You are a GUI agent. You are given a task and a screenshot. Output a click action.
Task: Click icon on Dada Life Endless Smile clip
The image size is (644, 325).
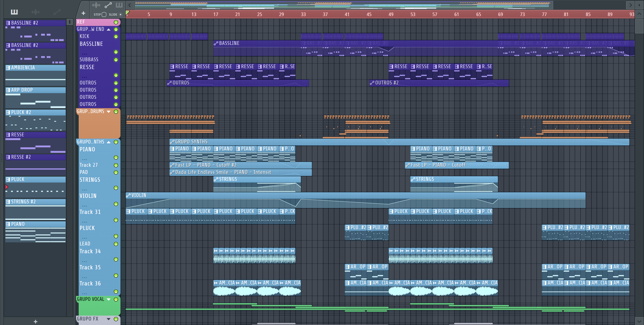(172, 172)
